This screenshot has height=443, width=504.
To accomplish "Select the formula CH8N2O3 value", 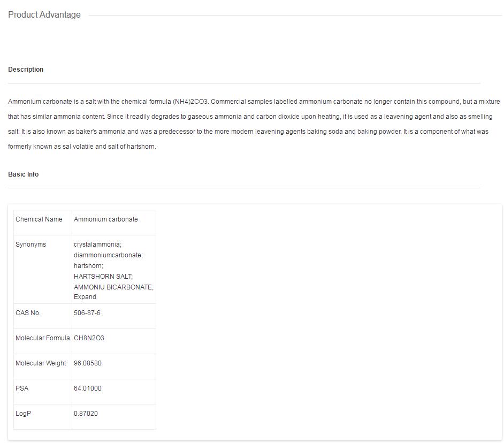I will [89, 338].
